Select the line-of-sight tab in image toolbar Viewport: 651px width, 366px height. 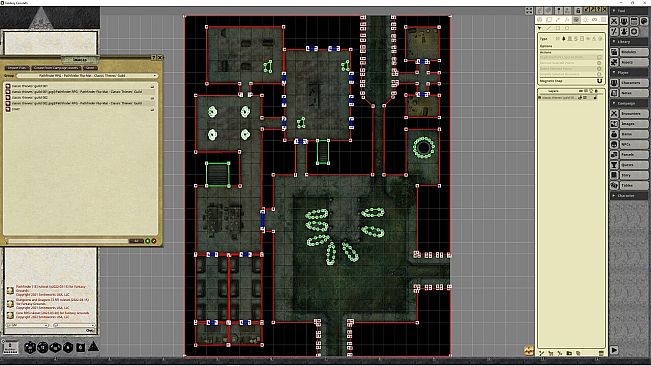[x=576, y=20]
